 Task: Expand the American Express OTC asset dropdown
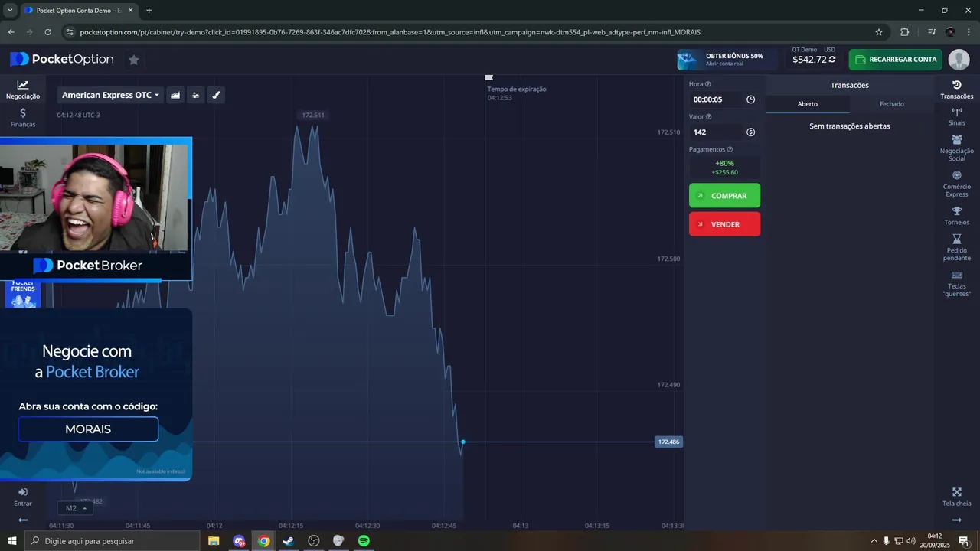[x=110, y=95]
